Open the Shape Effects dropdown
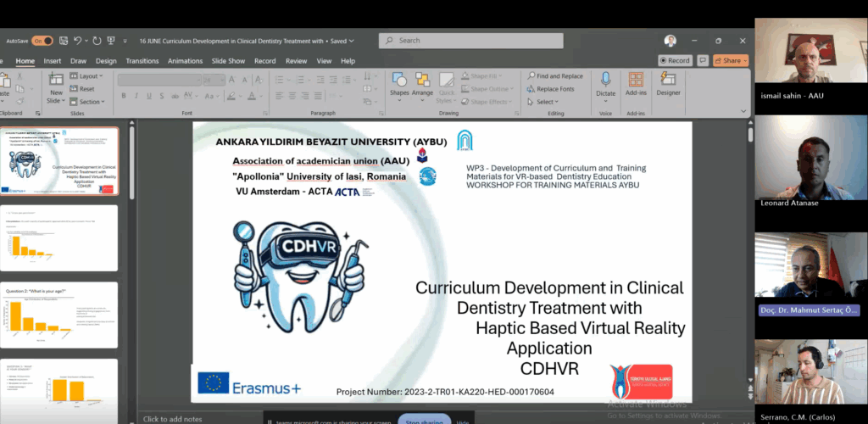868x424 pixels. point(487,102)
